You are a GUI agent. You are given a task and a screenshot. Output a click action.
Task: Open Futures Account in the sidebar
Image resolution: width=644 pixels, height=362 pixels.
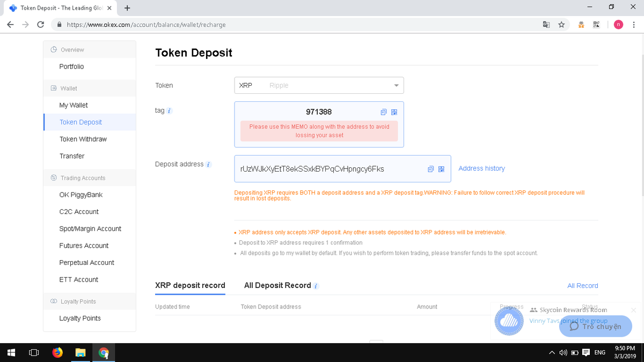pyautogui.click(x=84, y=246)
